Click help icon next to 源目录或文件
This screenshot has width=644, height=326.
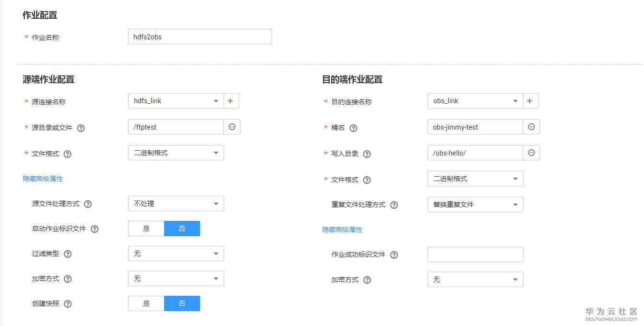(81, 128)
